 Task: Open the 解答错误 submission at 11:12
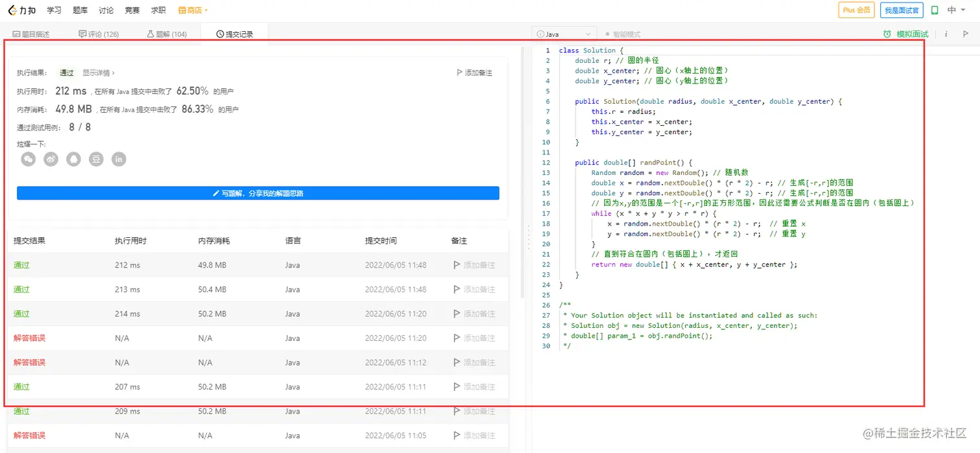tap(29, 362)
